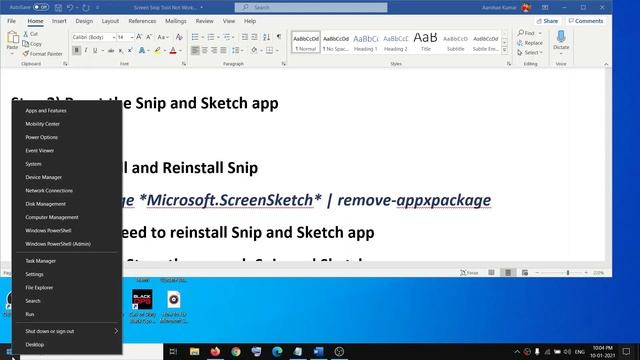Click Replace in Editing group
Image resolution: width=640 pixels, height=360 pixels.
[530, 42]
